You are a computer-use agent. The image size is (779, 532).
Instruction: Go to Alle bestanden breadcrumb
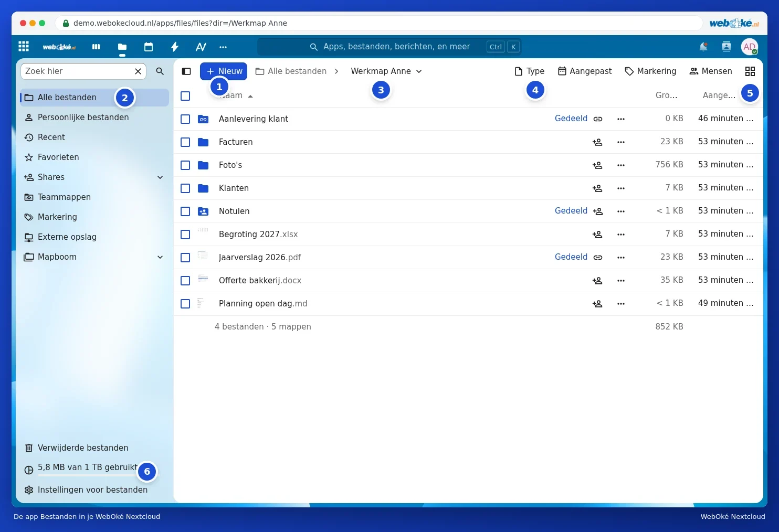(291, 71)
